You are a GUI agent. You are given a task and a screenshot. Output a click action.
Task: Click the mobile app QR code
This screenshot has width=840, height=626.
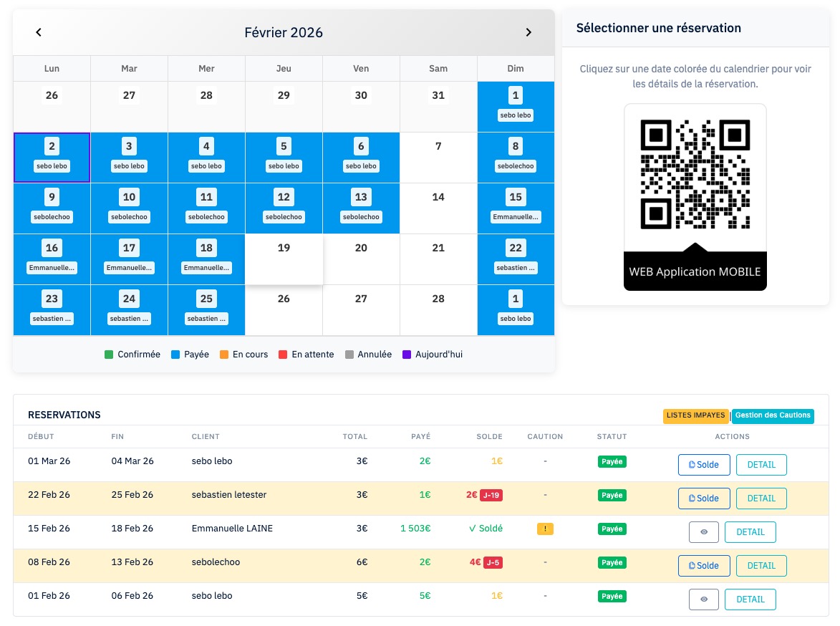click(695, 172)
